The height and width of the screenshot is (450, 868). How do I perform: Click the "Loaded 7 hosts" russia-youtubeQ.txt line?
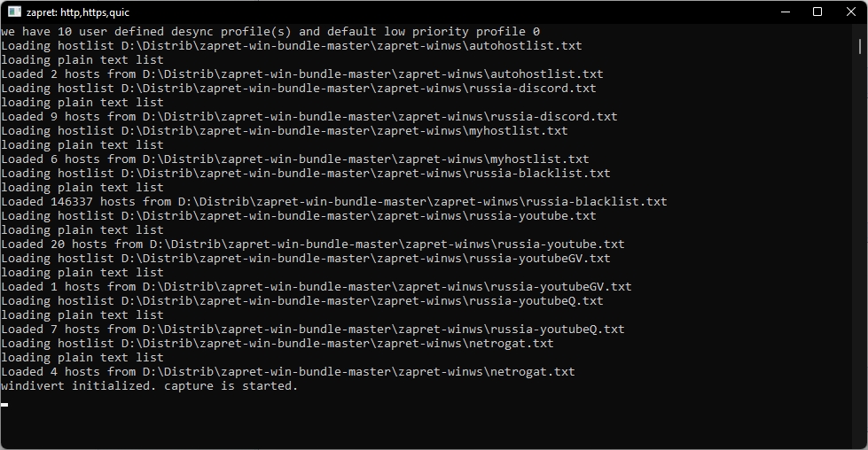(x=313, y=329)
